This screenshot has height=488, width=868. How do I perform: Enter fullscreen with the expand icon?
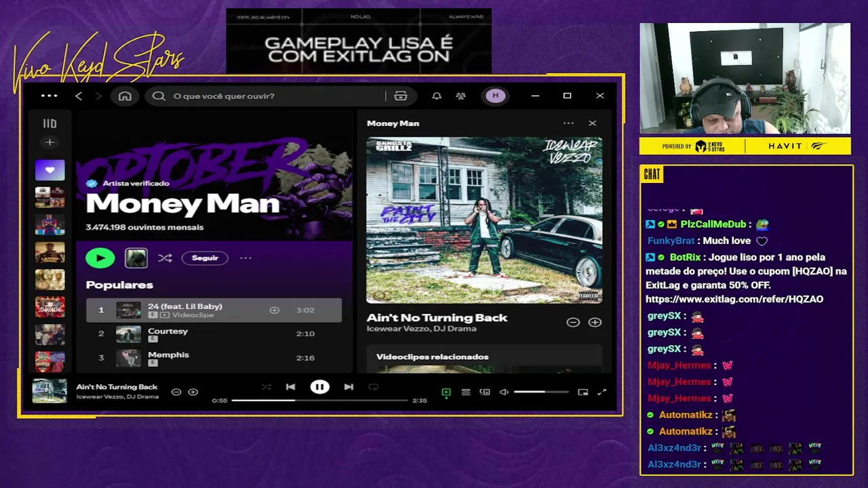[x=602, y=392]
